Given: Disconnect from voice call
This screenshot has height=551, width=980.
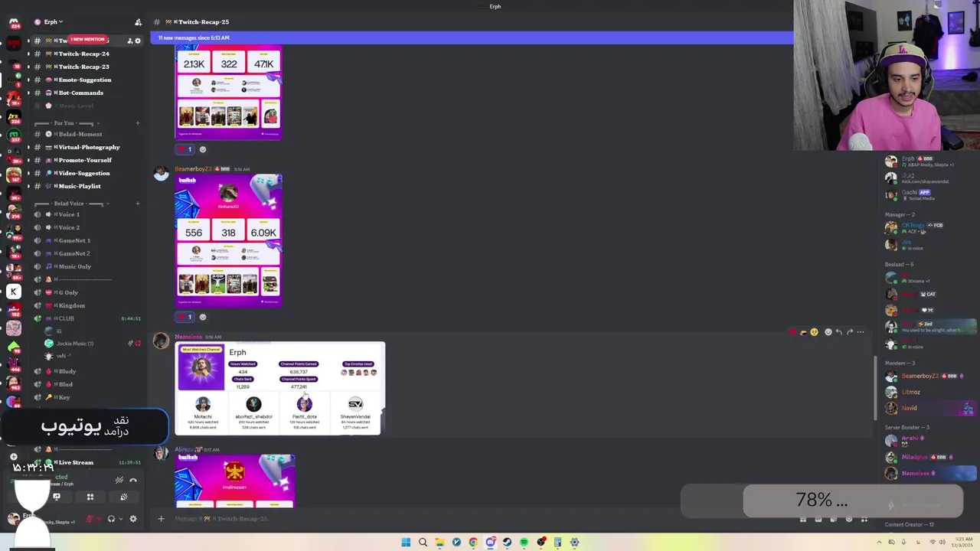Looking at the screenshot, I should tap(133, 480).
